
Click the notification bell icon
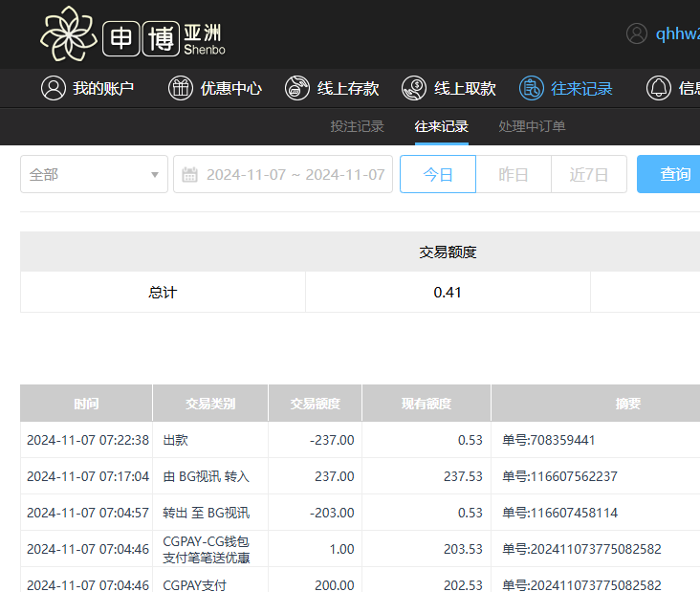tap(658, 88)
